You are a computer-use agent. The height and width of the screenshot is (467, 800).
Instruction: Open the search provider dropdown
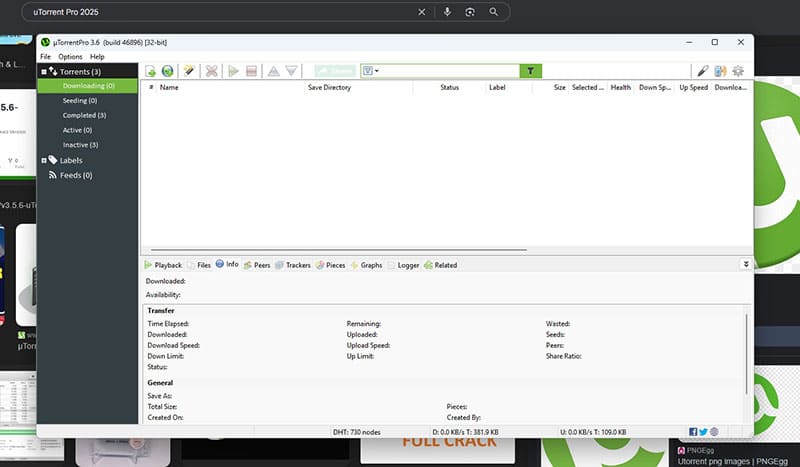pyautogui.click(x=370, y=71)
